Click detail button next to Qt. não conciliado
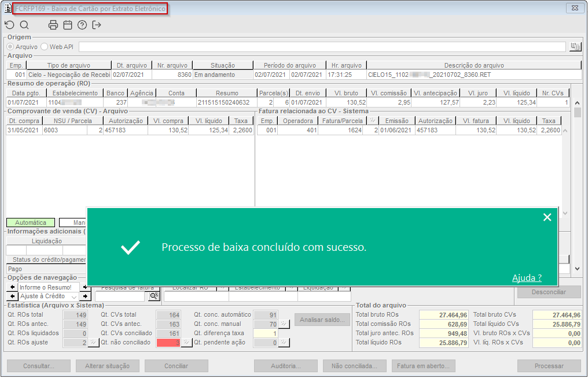 (x=186, y=342)
